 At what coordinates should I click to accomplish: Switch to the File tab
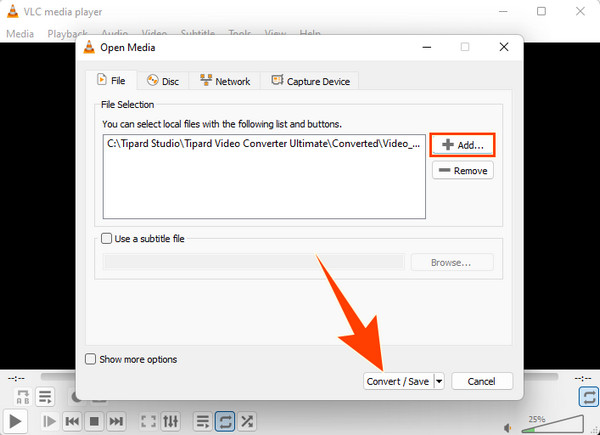click(x=111, y=81)
